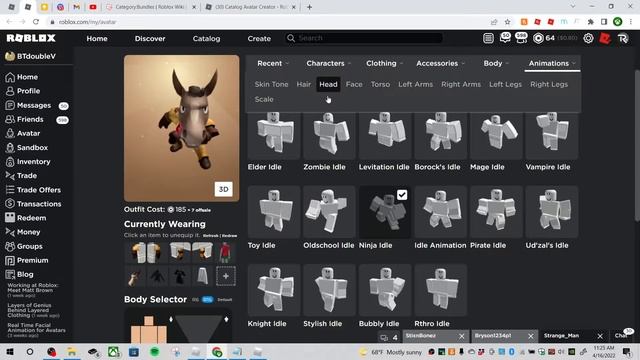
Task: Toggle the R15 body type switch
Action: click(x=207, y=300)
